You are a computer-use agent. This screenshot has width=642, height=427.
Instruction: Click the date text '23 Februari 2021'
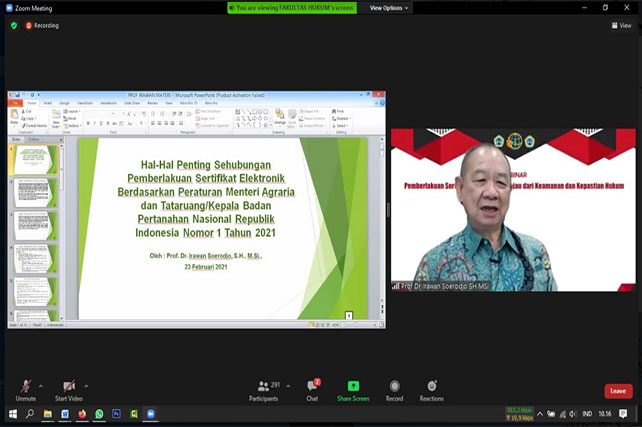point(206,267)
